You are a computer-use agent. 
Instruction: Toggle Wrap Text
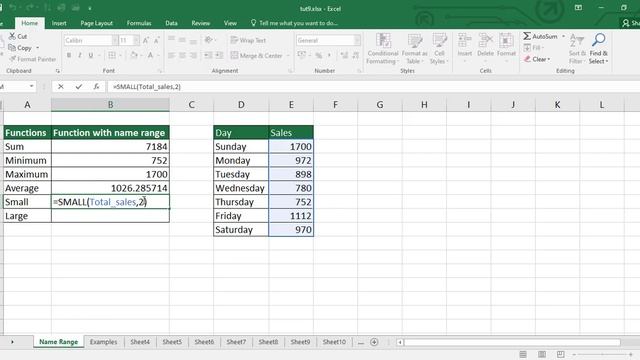tap(248, 40)
